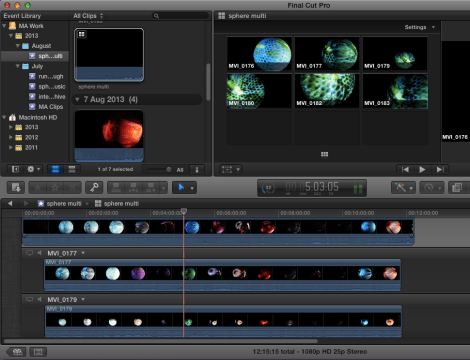Reject selection with the X button
This screenshot has width=470, height=360.
point(72,188)
